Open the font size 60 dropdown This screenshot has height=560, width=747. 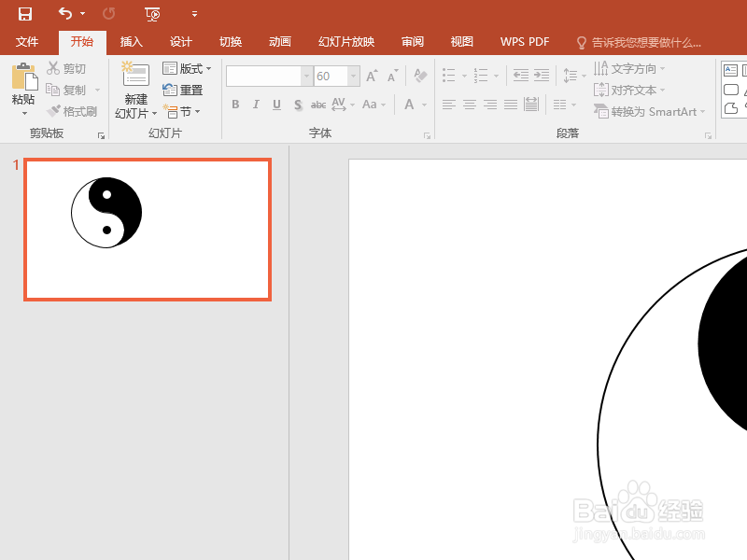(354, 77)
